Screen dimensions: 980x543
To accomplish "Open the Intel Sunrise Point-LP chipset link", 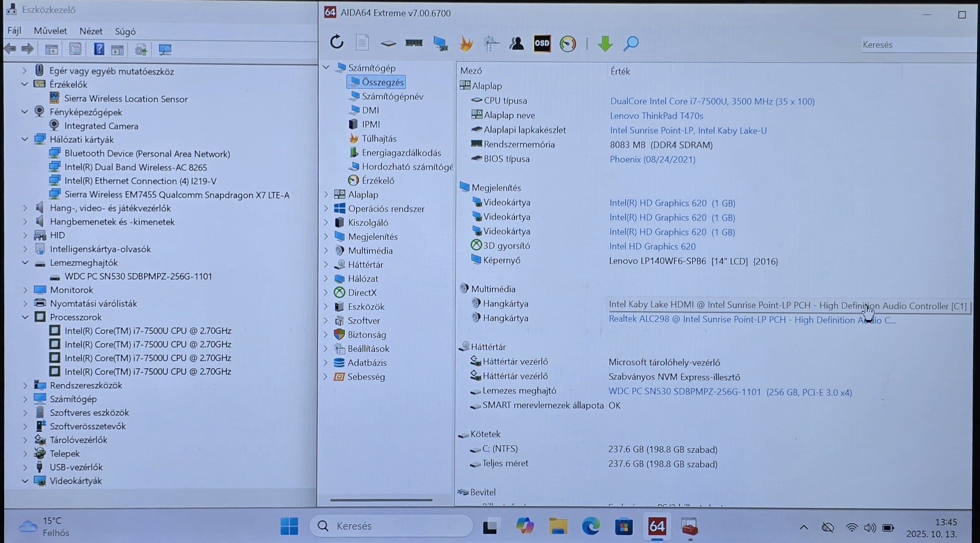I will [x=688, y=130].
